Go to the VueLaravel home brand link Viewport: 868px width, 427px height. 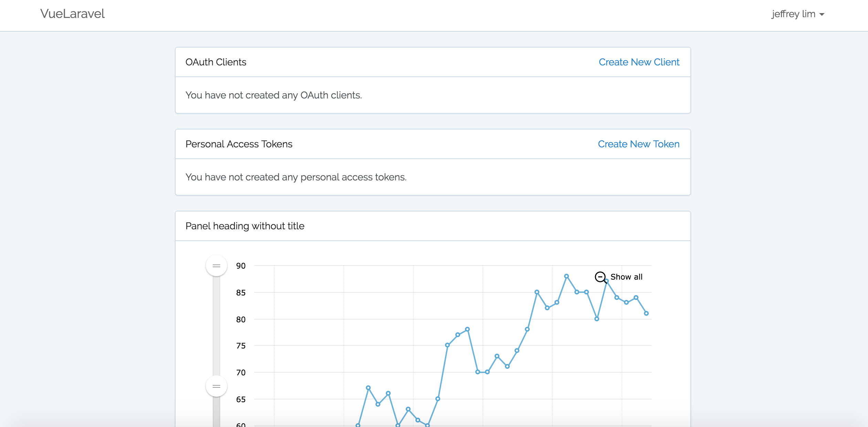(x=72, y=14)
